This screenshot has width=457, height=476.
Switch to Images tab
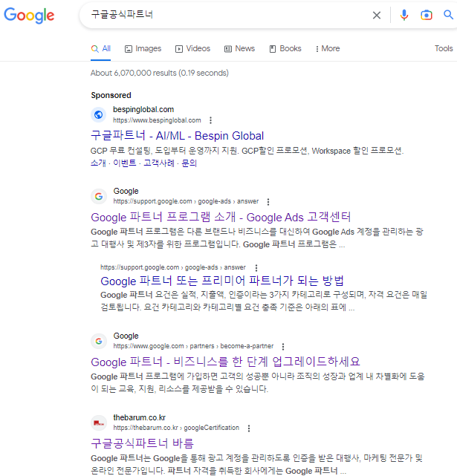143,48
